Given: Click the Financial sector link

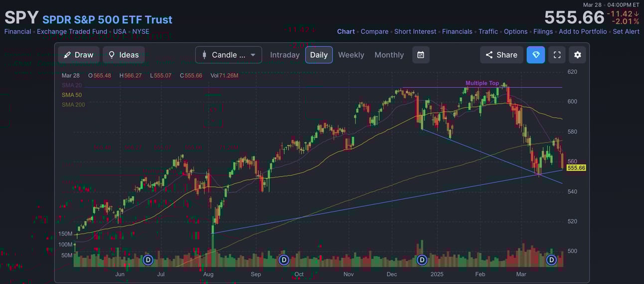Looking at the screenshot, I should tap(17, 31).
